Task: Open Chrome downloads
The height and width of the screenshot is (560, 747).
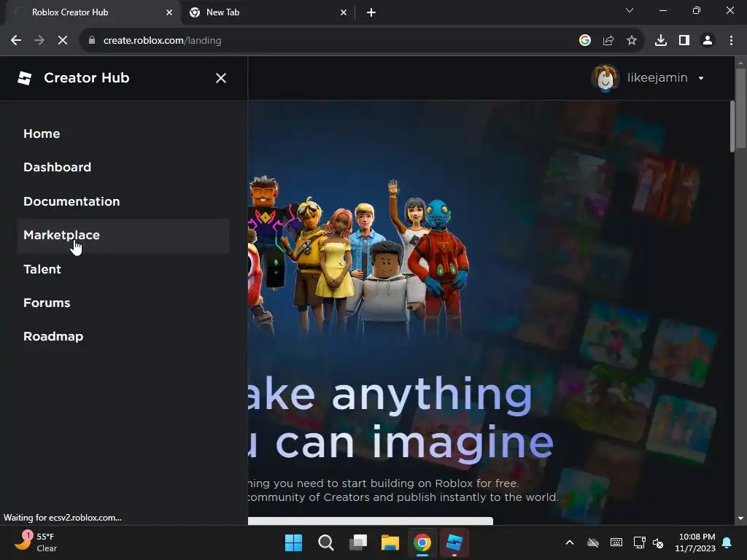Action: [x=661, y=41]
